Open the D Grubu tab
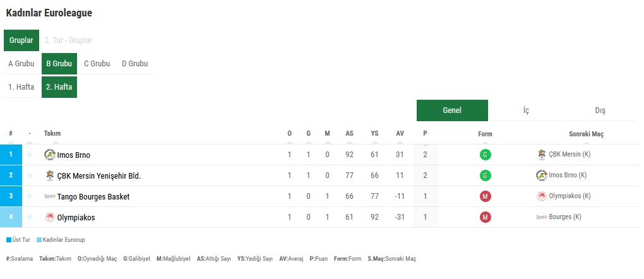This screenshot has width=644, height=279. tap(134, 64)
